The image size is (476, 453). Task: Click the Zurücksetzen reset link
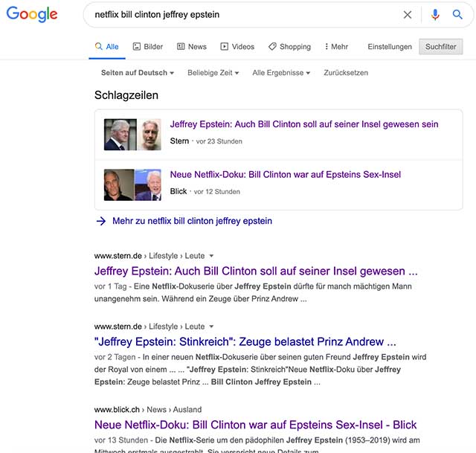point(346,73)
